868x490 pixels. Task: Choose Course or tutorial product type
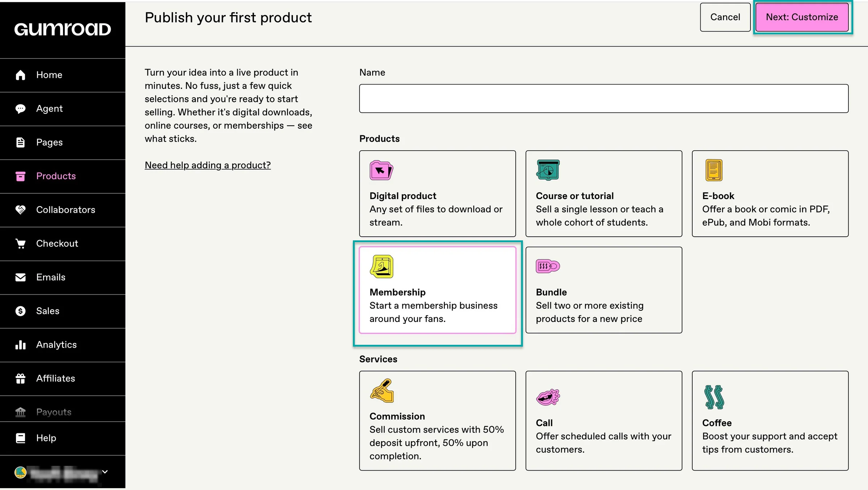click(604, 194)
